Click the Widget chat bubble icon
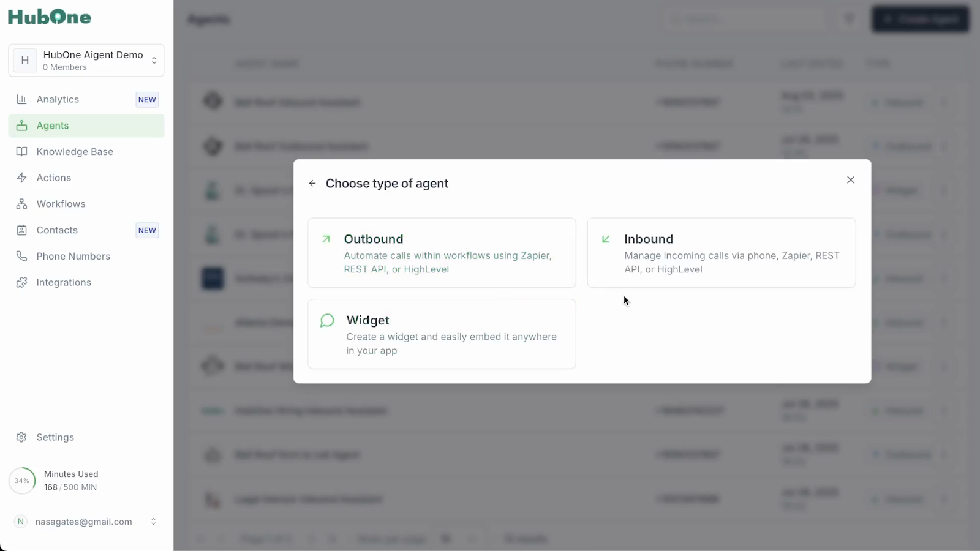 327,321
